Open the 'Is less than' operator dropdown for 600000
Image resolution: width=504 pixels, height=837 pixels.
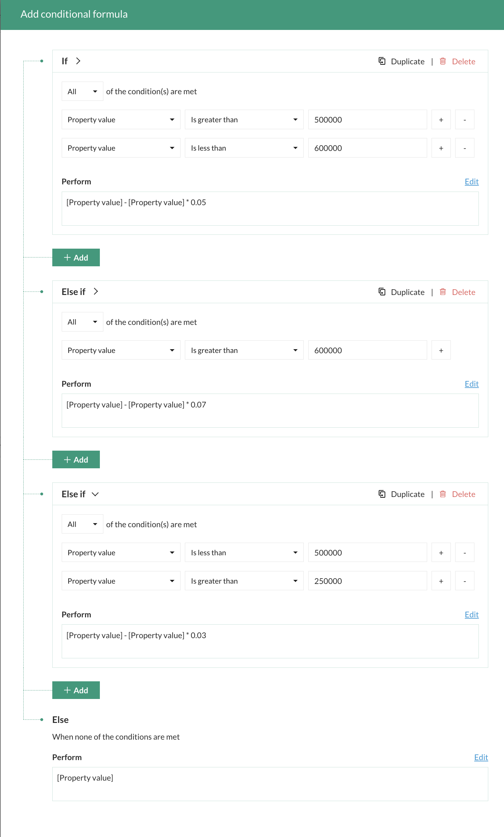click(x=244, y=148)
